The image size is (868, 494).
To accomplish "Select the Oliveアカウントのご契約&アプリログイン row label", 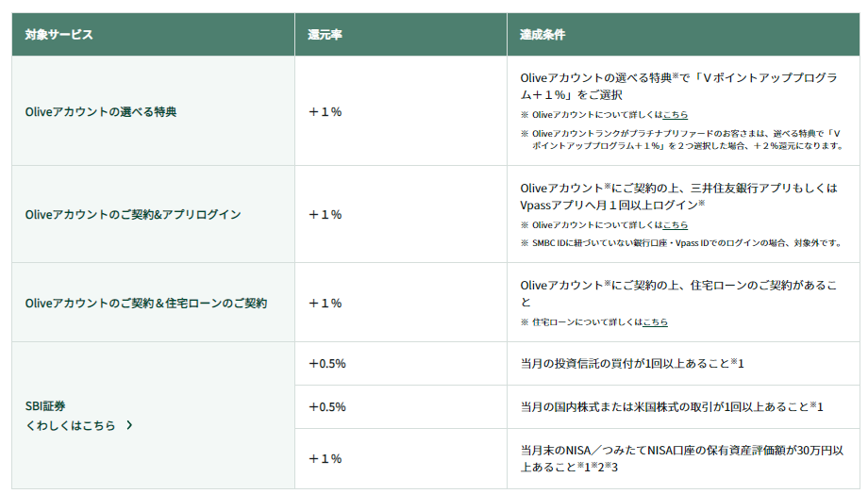I will click(x=133, y=215).
